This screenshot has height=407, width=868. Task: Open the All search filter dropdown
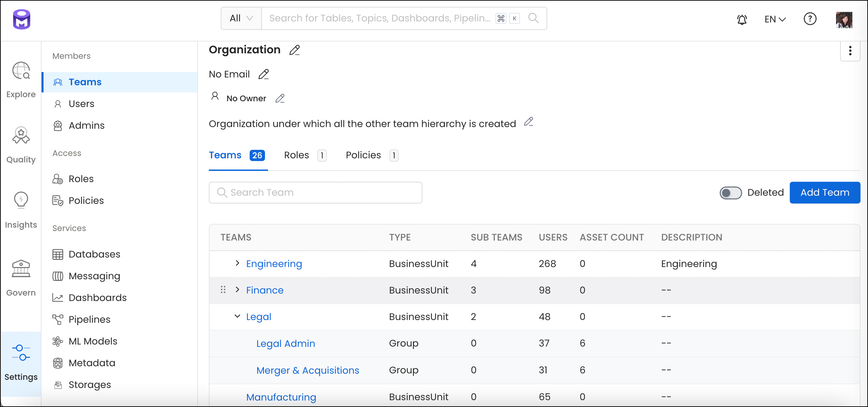[241, 18]
